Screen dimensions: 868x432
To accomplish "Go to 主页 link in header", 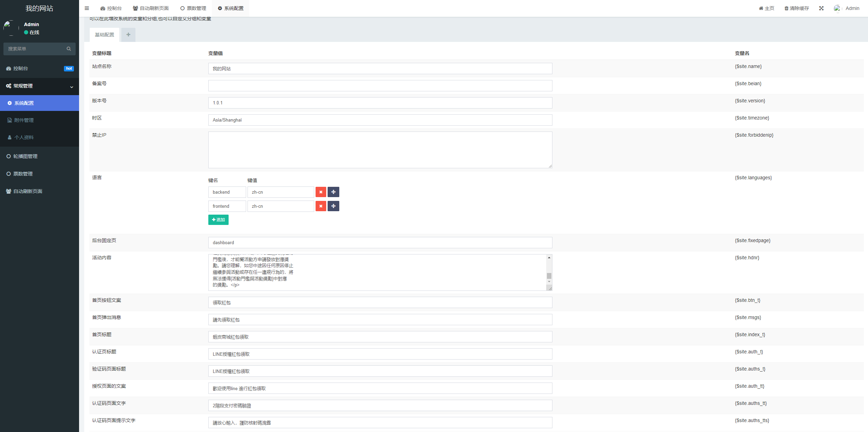I will [x=767, y=8].
